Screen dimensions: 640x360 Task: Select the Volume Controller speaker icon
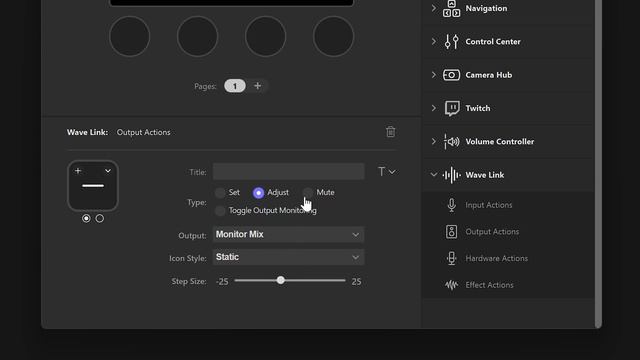pyautogui.click(x=451, y=142)
